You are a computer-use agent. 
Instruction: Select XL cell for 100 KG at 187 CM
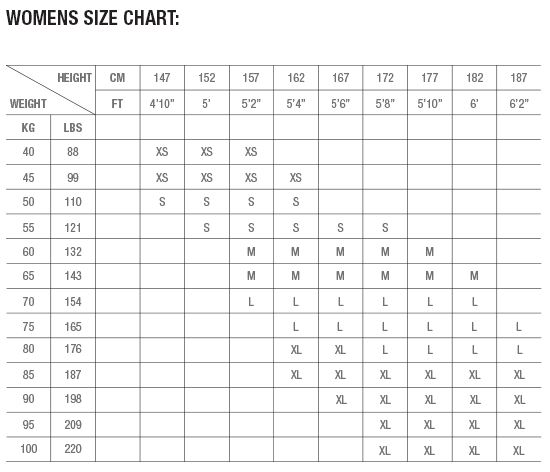[x=519, y=451]
